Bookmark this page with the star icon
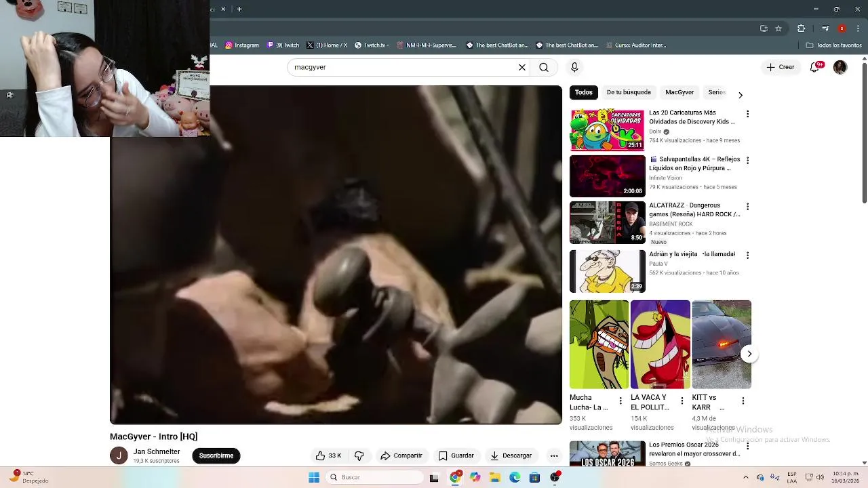This screenshot has height=488, width=868. click(778, 28)
